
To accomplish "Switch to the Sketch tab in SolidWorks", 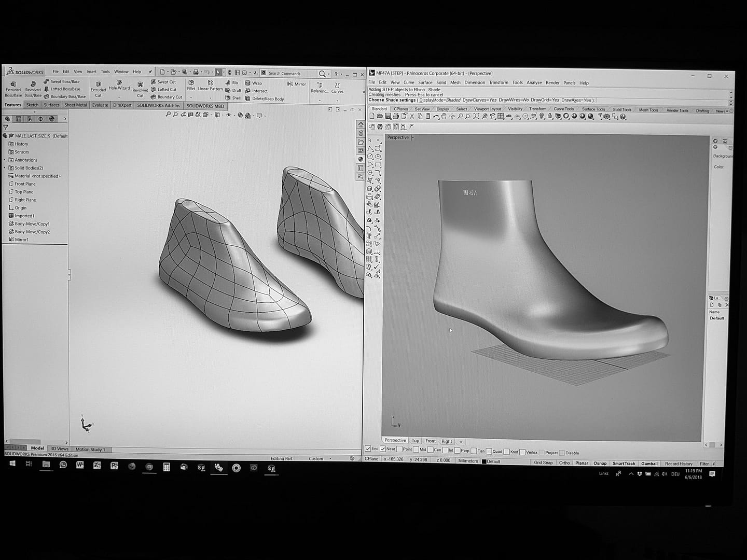I will pos(32,105).
